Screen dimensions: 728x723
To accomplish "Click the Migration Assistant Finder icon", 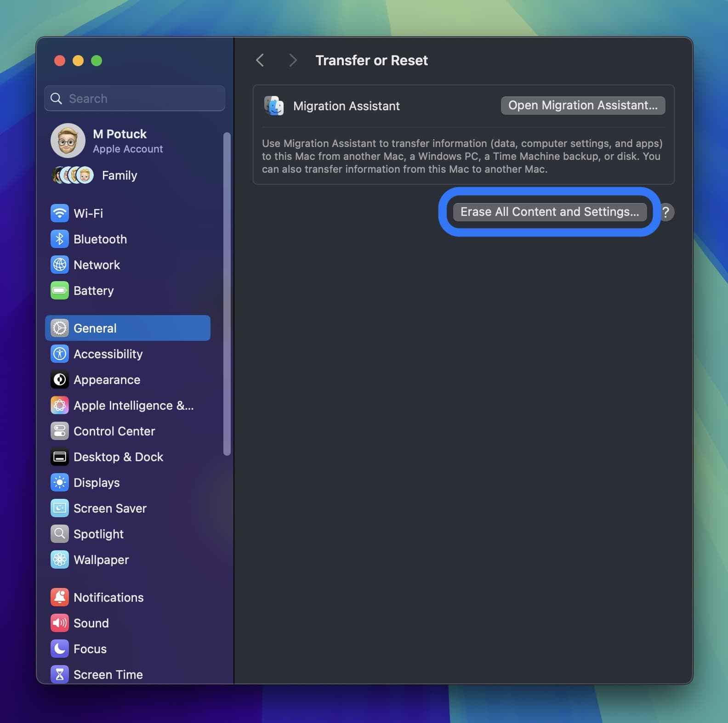I will pos(274,106).
